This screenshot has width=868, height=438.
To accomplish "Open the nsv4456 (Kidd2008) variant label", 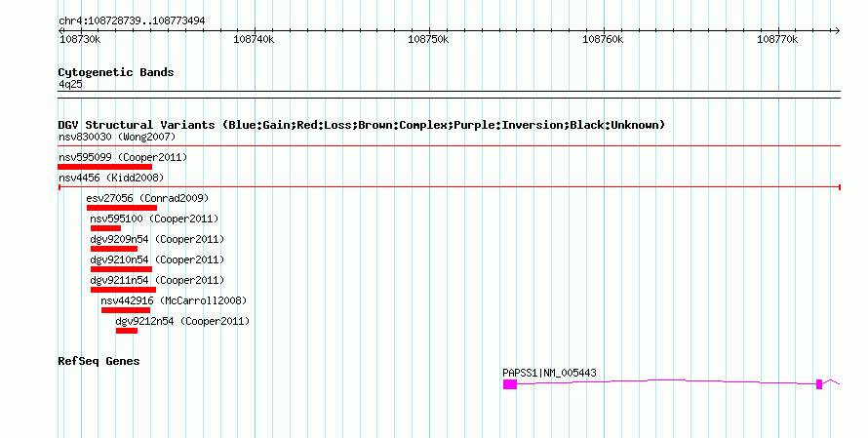I will point(111,178).
